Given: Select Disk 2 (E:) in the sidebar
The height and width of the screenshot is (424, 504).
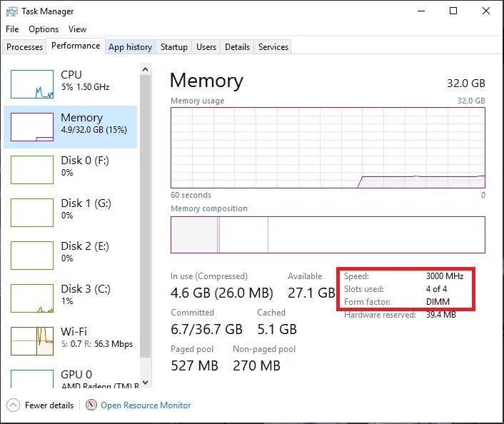Looking at the screenshot, I should (x=70, y=256).
